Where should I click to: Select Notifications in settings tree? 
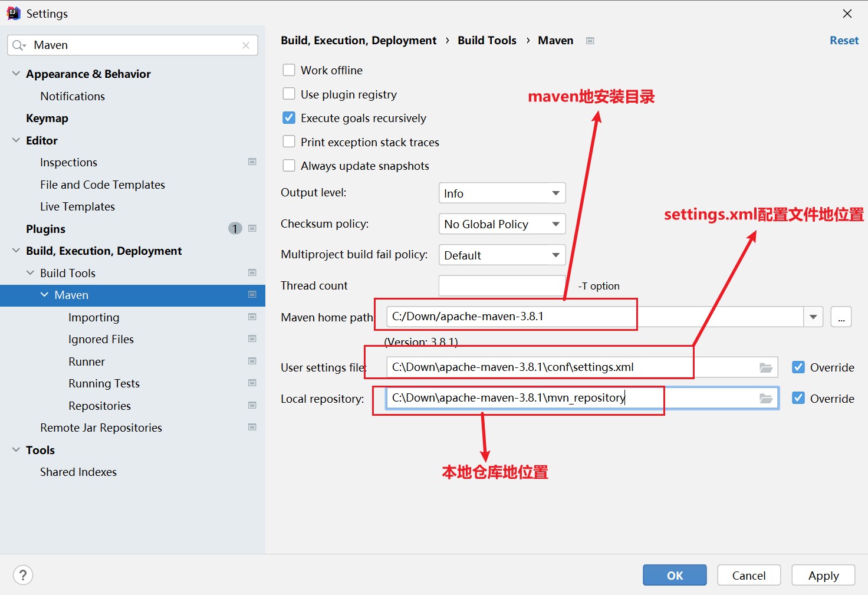[x=73, y=96]
